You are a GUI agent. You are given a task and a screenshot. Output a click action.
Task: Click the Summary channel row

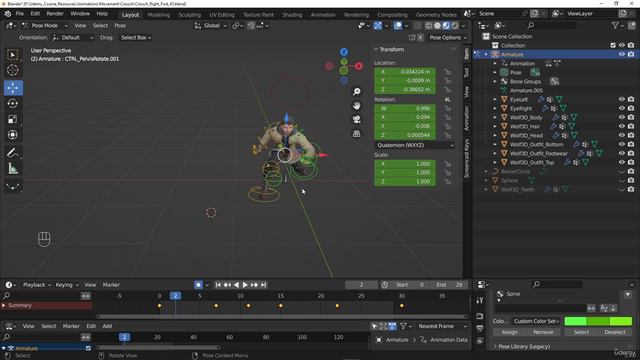pyautogui.click(x=47, y=306)
